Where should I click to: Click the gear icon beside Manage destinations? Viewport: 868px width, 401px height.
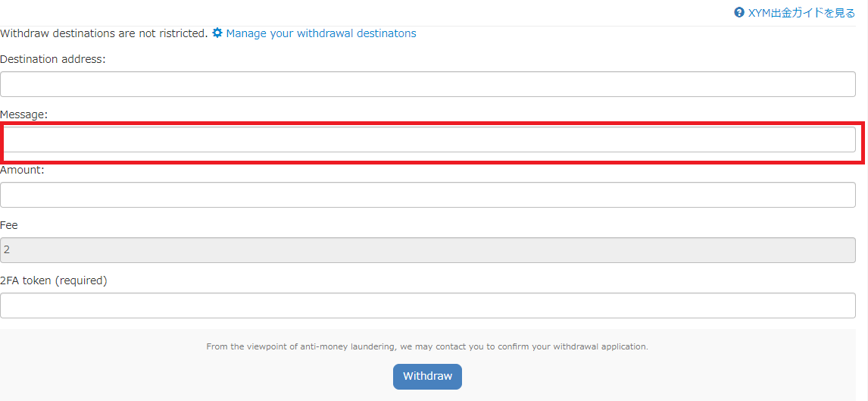click(x=217, y=33)
